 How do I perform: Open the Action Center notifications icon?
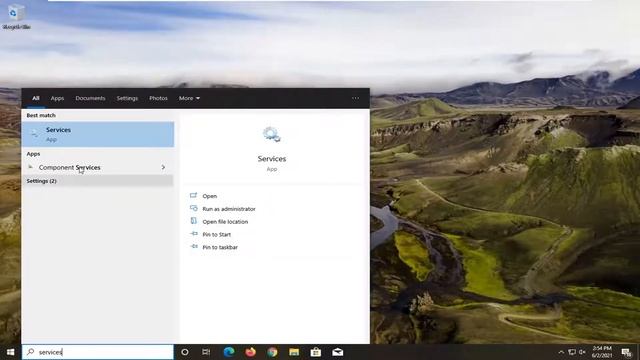pos(627,352)
